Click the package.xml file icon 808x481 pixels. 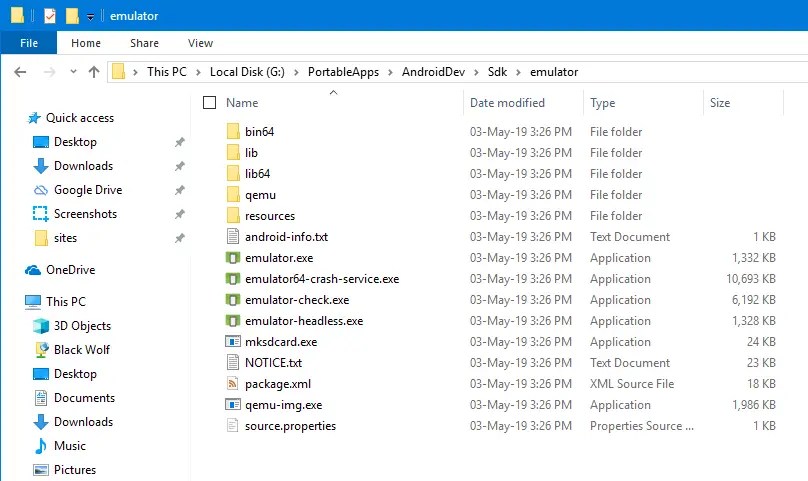click(233, 384)
